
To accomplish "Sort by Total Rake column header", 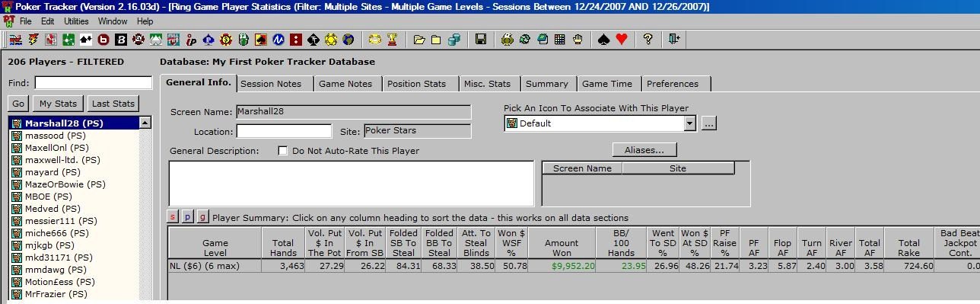I will point(908,243).
